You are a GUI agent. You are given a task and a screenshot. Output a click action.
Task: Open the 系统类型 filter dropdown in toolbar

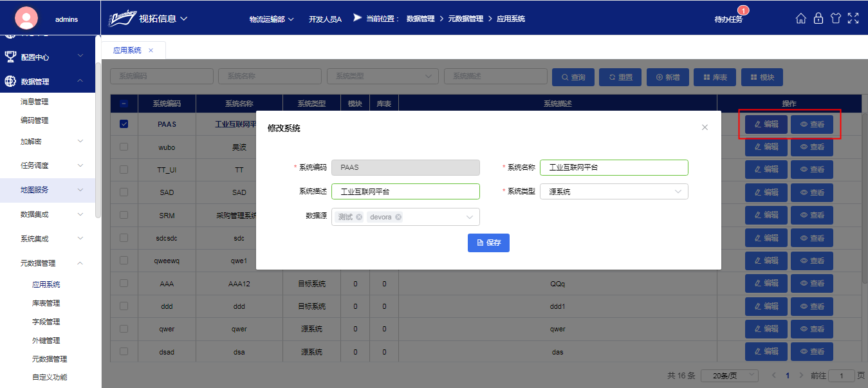point(382,76)
